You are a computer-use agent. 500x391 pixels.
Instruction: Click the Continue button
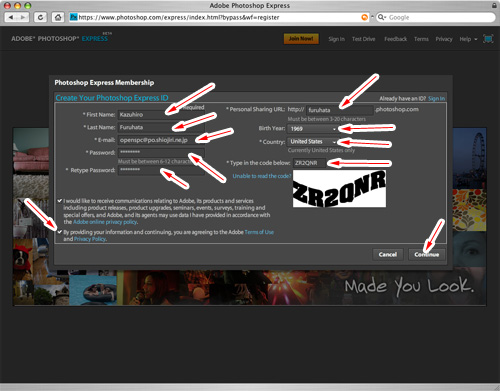point(427,254)
